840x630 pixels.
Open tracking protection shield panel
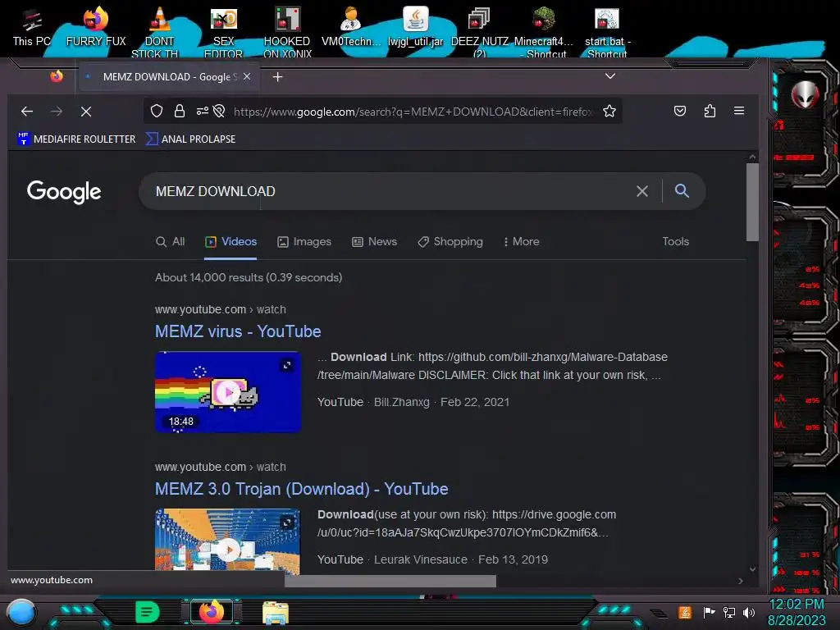click(x=157, y=111)
